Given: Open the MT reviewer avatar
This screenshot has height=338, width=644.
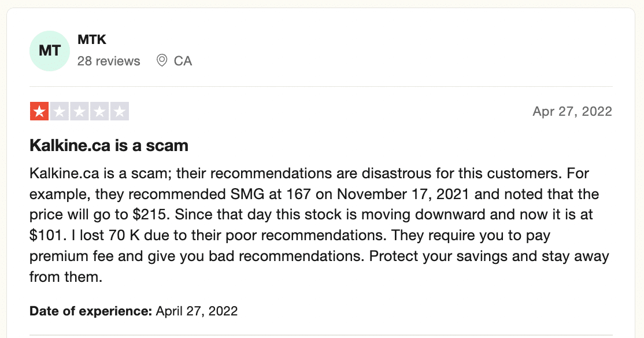Looking at the screenshot, I should [x=50, y=51].
